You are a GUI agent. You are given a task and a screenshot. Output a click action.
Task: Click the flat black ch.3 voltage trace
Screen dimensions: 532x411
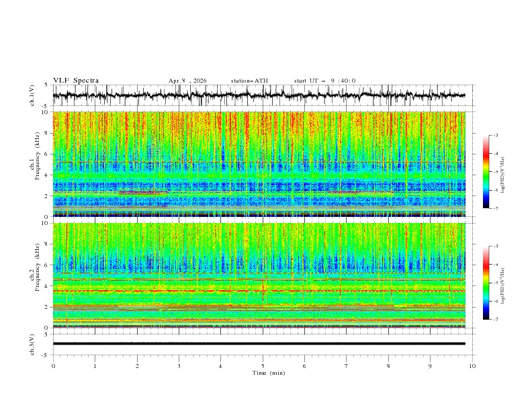coord(259,344)
